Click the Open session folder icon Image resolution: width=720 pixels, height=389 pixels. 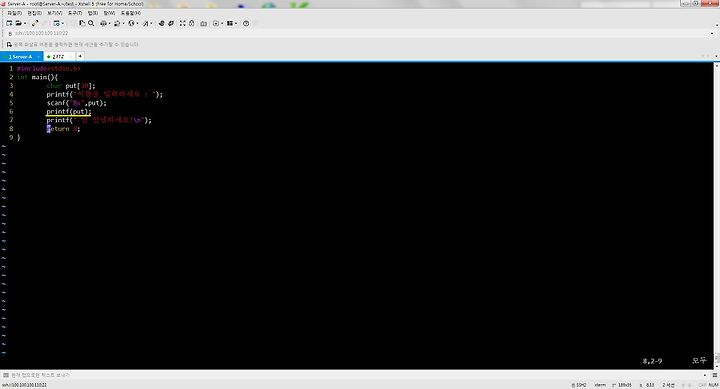coord(18,23)
